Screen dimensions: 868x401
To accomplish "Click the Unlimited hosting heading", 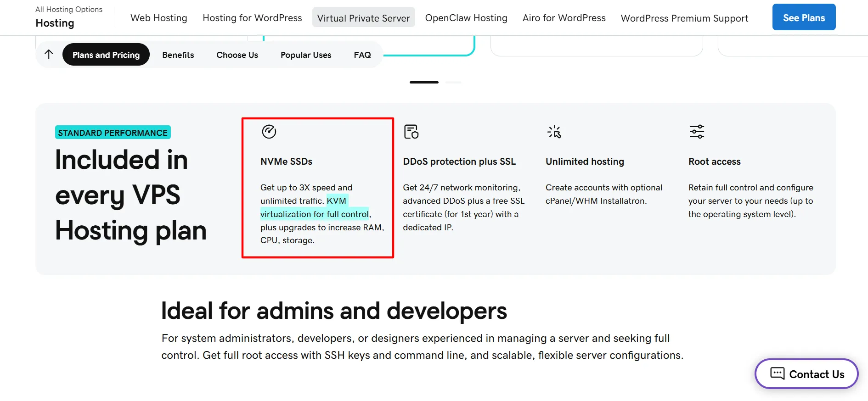I will (585, 162).
